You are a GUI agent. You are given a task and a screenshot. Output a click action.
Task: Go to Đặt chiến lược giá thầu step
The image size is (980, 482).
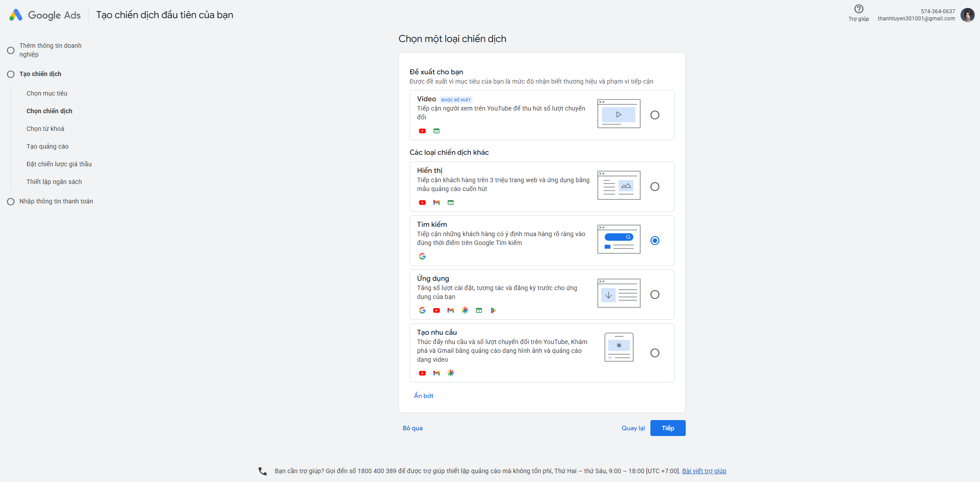tap(59, 164)
